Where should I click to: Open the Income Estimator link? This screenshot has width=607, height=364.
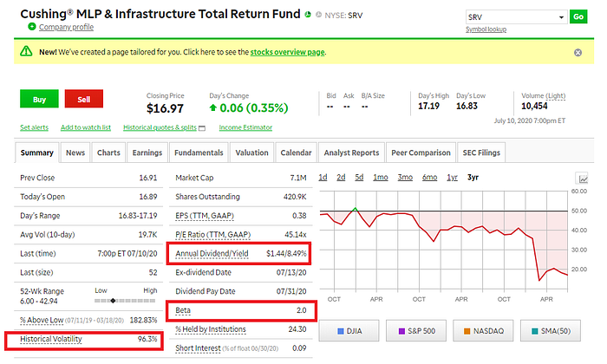coord(245,127)
